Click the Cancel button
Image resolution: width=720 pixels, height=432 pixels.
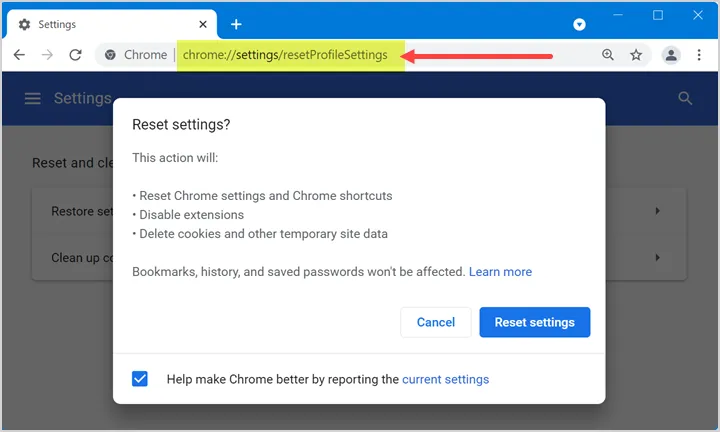click(436, 322)
